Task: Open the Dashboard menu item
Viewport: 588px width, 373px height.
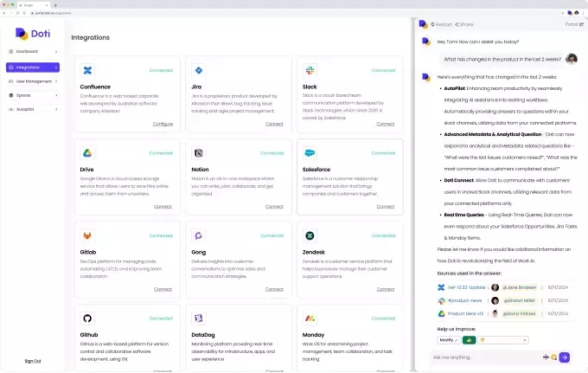Action: pyautogui.click(x=33, y=51)
